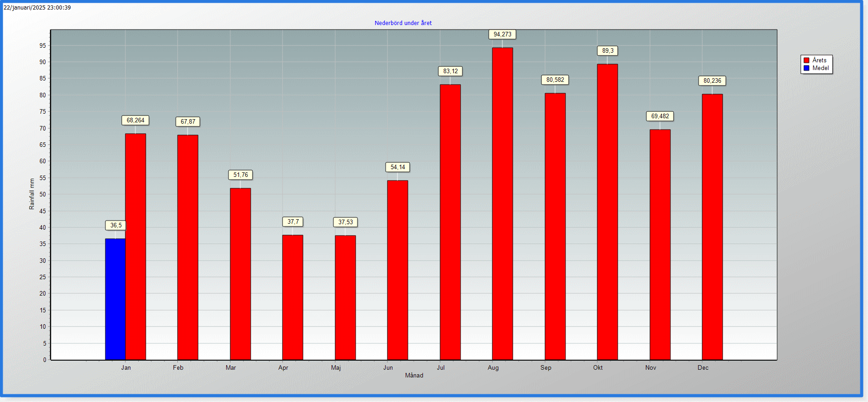868x402 pixels.
Task: Click the 51,76 value label
Action: tap(240, 175)
